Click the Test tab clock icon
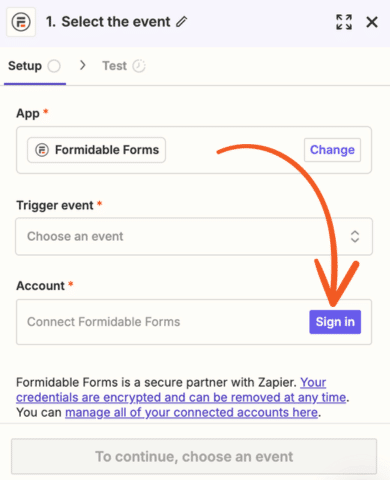The image size is (390, 480). click(x=139, y=66)
